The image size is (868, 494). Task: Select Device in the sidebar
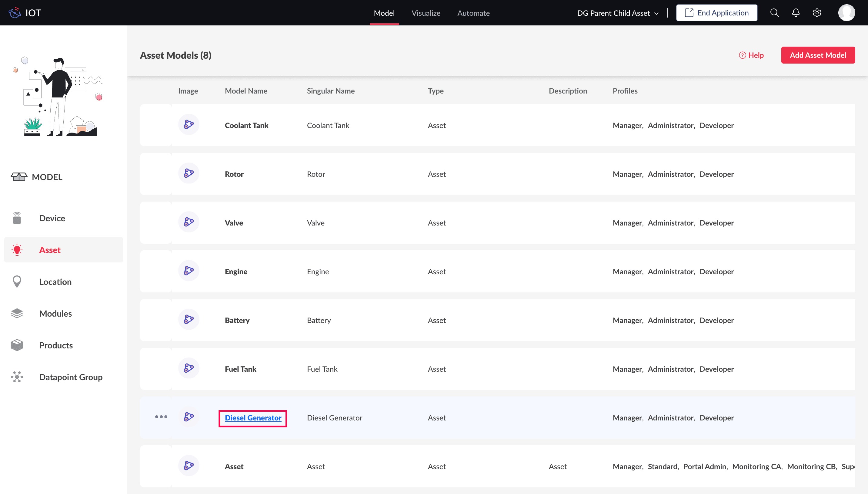coord(52,218)
